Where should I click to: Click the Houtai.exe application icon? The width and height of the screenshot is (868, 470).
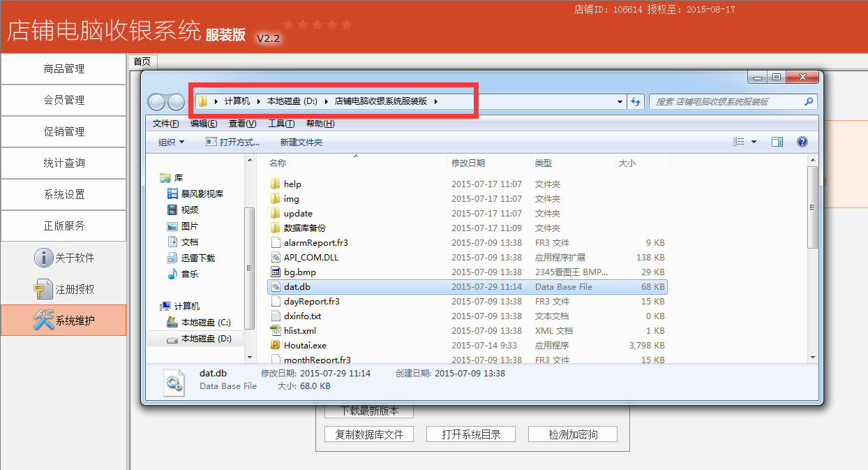pos(276,345)
